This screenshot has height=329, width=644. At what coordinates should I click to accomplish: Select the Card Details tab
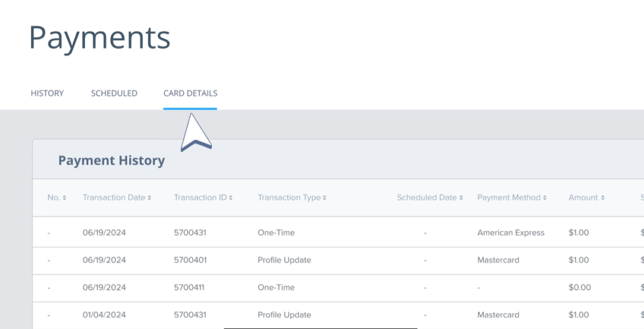coord(190,93)
